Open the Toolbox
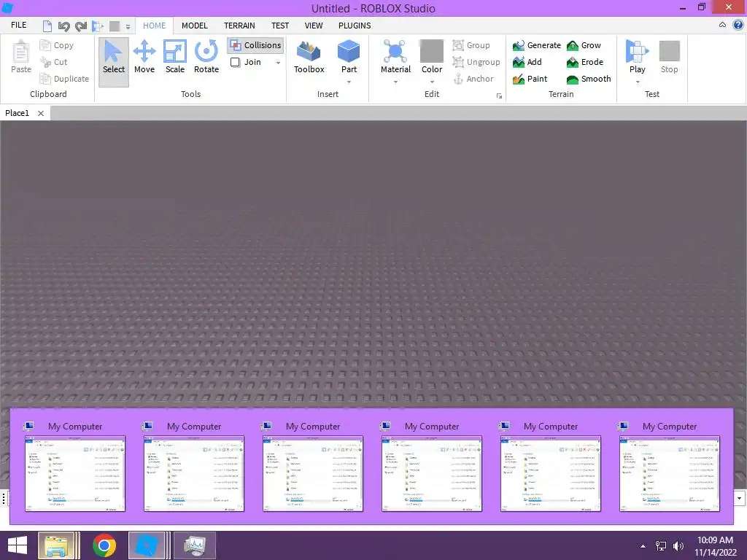The width and height of the screenshot is (747, 560). click(x=309, y=57)
